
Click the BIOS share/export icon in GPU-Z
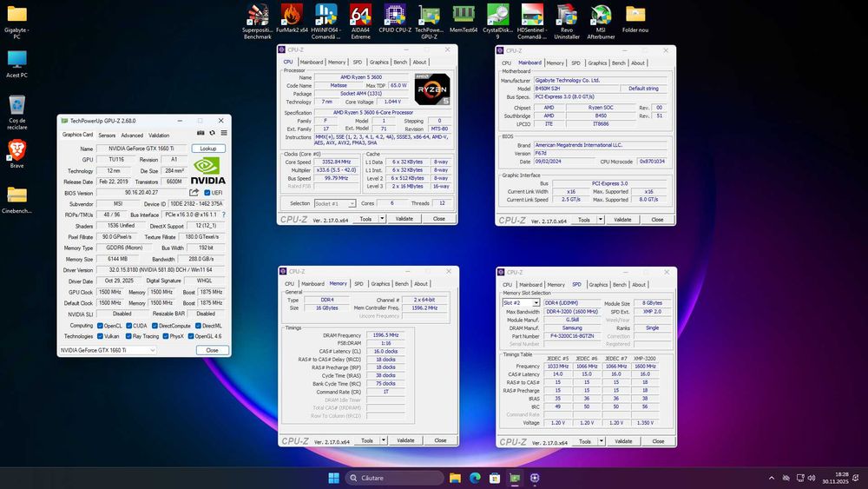point(194,193)
